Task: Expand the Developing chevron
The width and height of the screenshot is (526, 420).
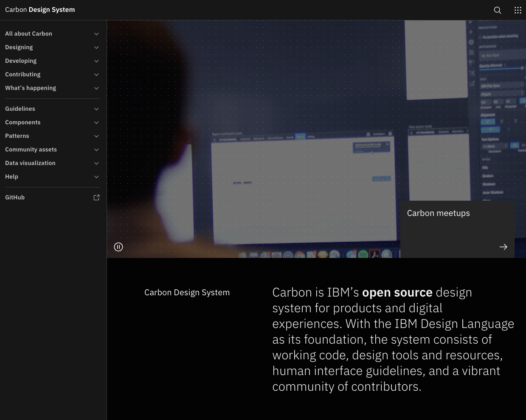Action: tap(96, 61)
